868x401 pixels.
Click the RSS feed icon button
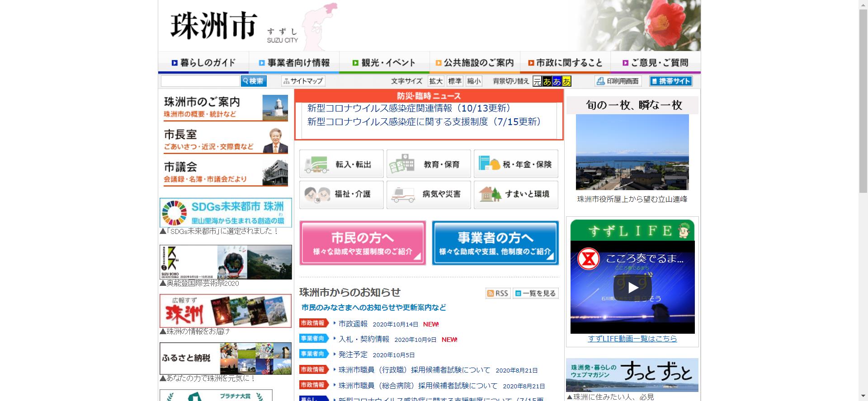click(x=497, y=293)
